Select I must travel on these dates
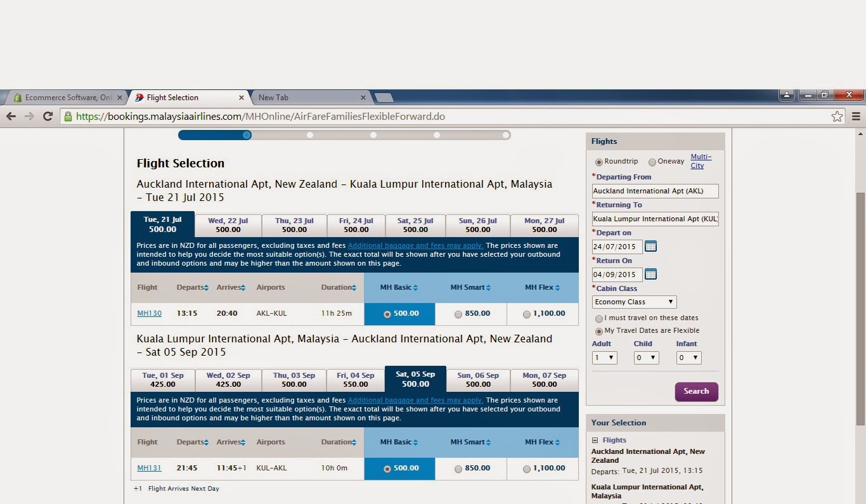 point(598,319)
